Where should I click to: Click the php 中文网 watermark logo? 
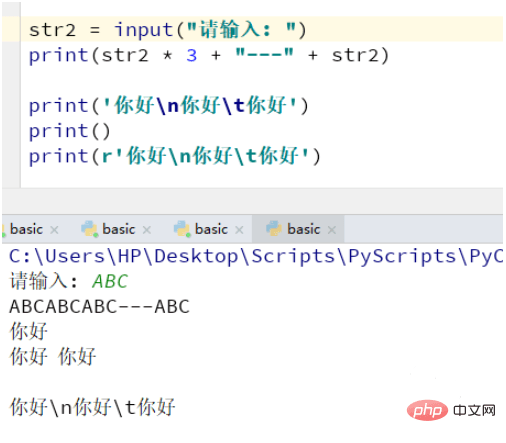coord(451,410)
